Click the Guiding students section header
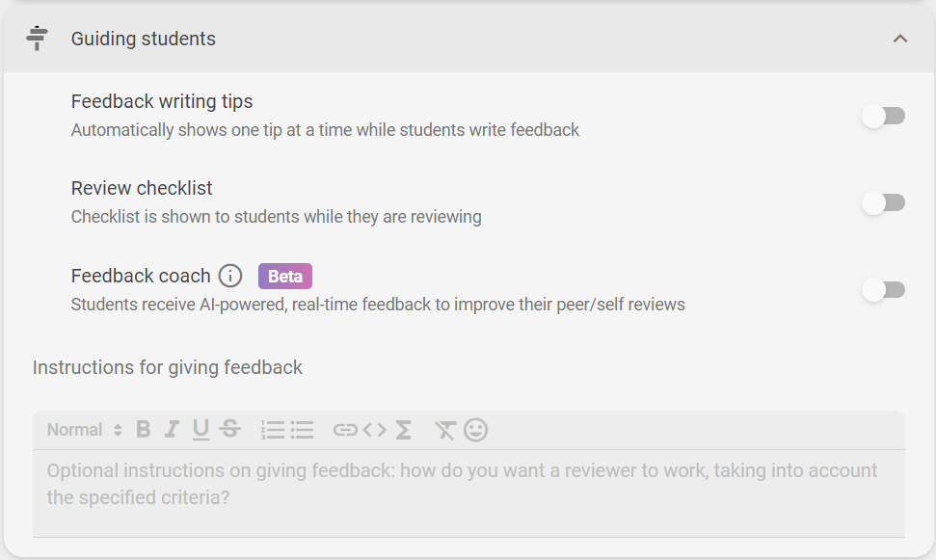 [468, 39]
